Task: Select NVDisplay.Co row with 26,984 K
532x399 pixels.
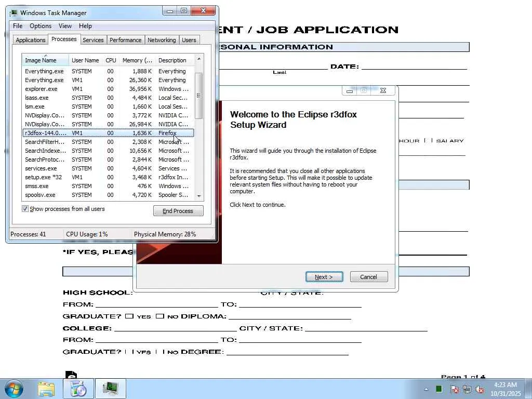Action: coord(108,124)
